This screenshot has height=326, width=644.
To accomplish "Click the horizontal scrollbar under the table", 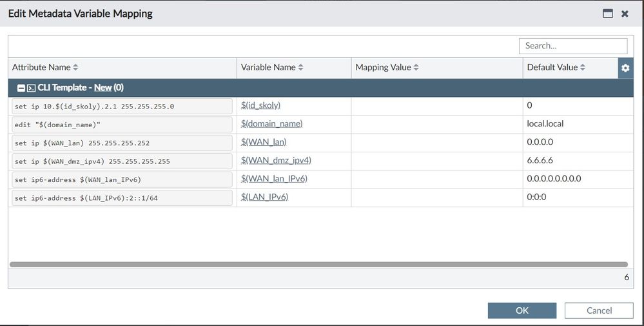I will click(318, 265).
